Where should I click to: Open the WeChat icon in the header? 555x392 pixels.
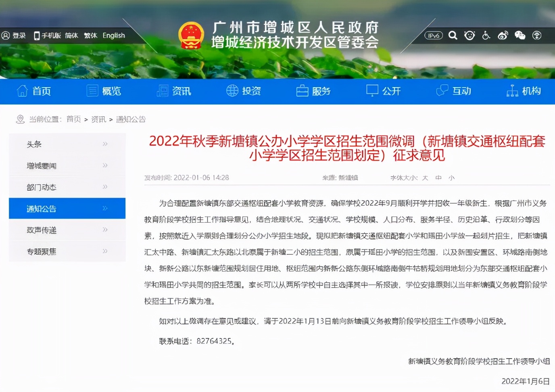(x=520, y=35)
